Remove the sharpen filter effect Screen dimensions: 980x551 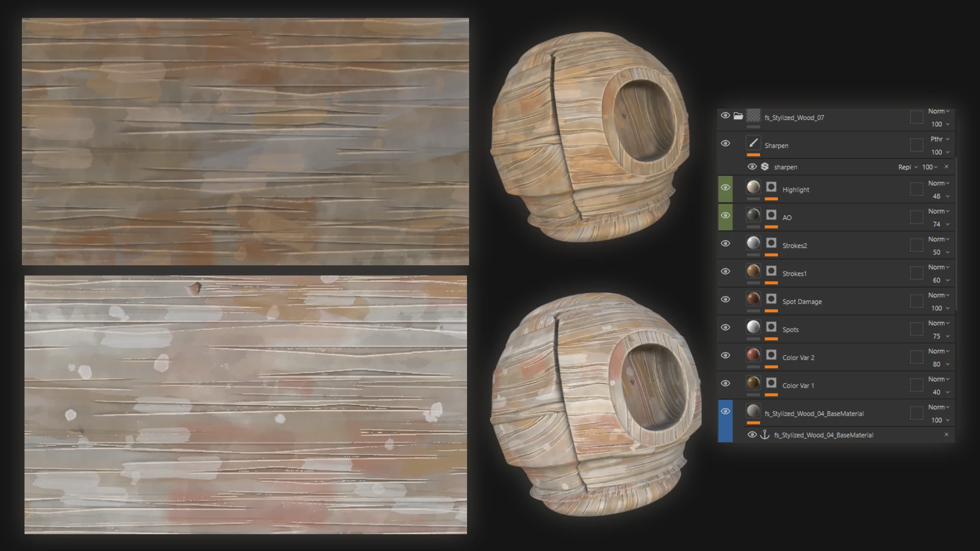click(x=946, y=167)
